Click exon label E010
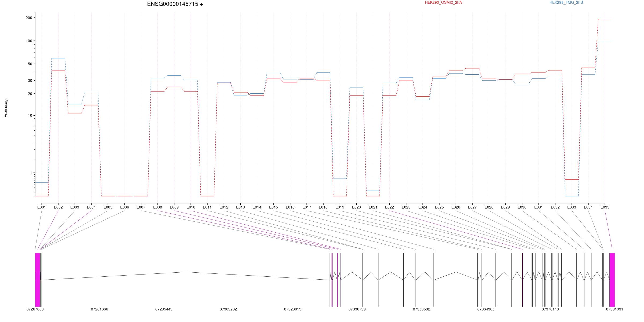Image resolution: width=644 pixels, height=322 pixels. click(x=191, y=207)
